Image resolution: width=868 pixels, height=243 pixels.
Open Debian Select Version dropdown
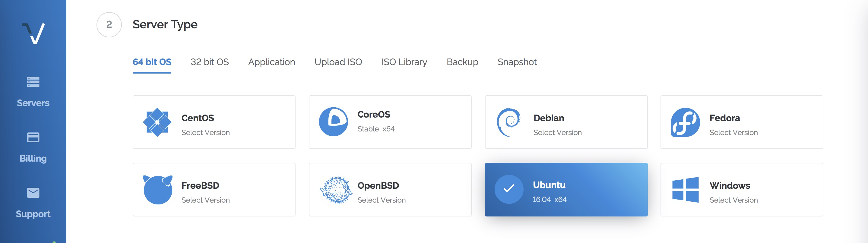click(x=557, y=132)
